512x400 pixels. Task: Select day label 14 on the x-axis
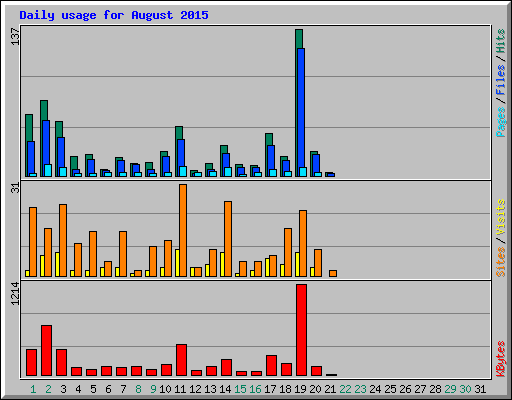[225, 389]
